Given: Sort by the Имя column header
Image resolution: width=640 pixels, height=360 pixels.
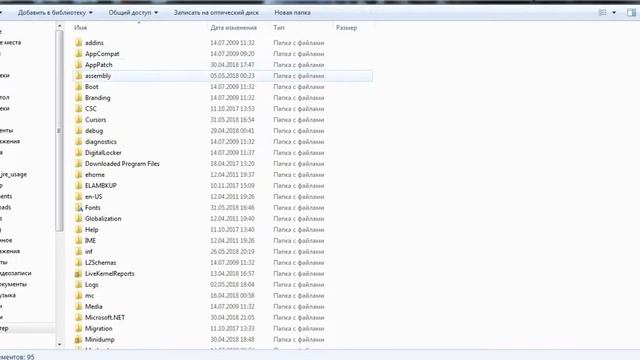Looking at the screenshot, I should click(x=80, y=28).
